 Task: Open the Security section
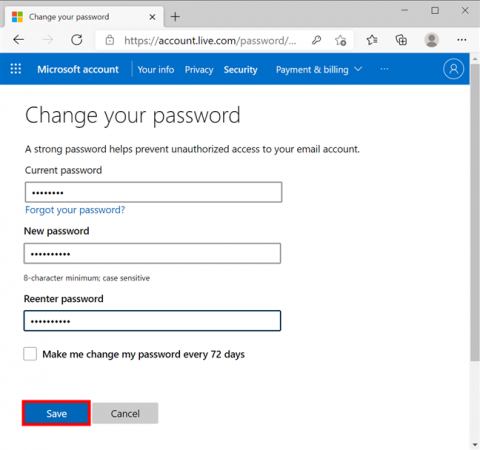pos(241,69)
